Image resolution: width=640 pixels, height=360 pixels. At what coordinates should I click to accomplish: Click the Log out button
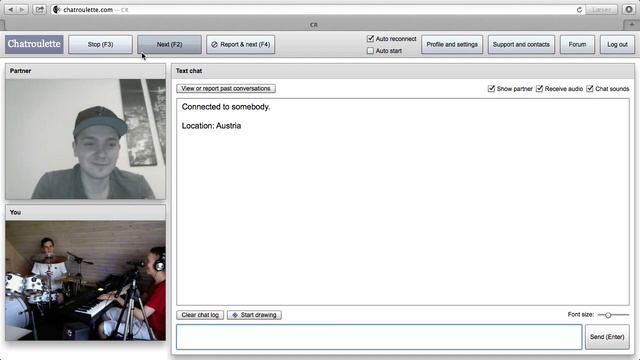[617, 44]
